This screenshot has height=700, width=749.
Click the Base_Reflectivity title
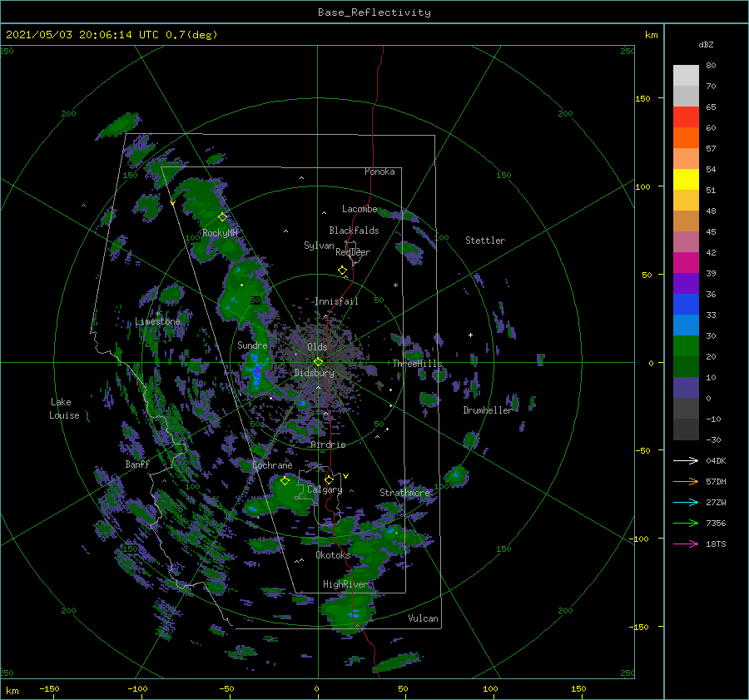coord(374,12)
